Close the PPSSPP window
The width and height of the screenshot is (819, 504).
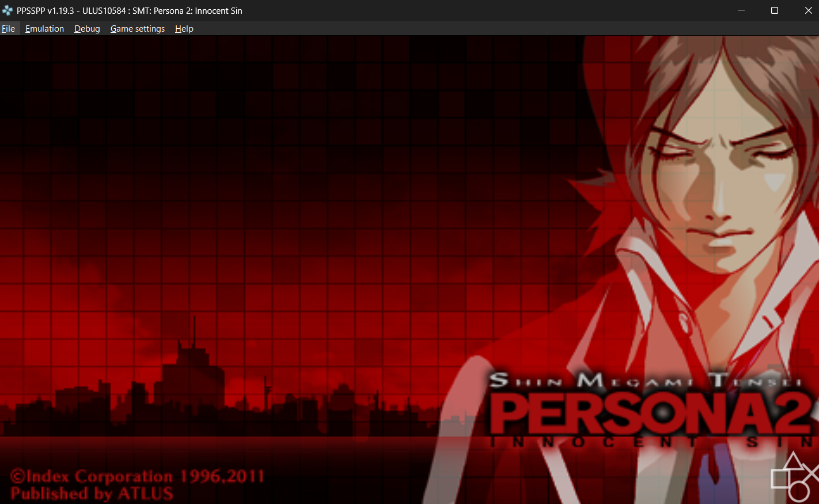808,10
